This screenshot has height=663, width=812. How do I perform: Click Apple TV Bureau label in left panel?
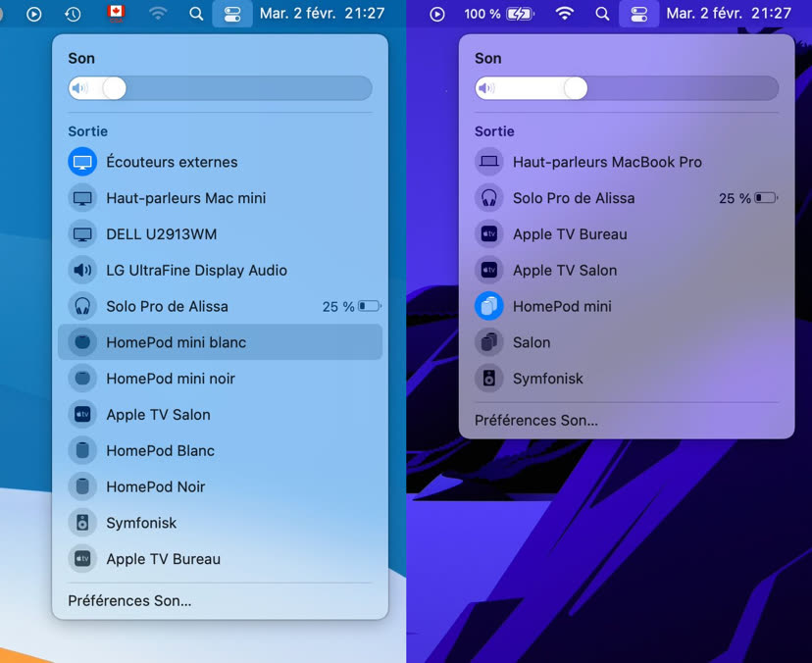point(163,559)
